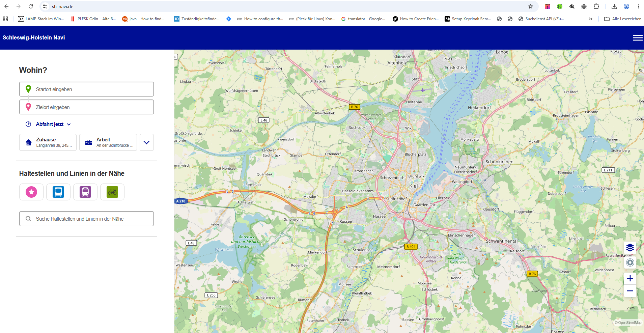Open the browser downloads icon
The width and height of the screenshot is (644, 333).
point(614,6)
